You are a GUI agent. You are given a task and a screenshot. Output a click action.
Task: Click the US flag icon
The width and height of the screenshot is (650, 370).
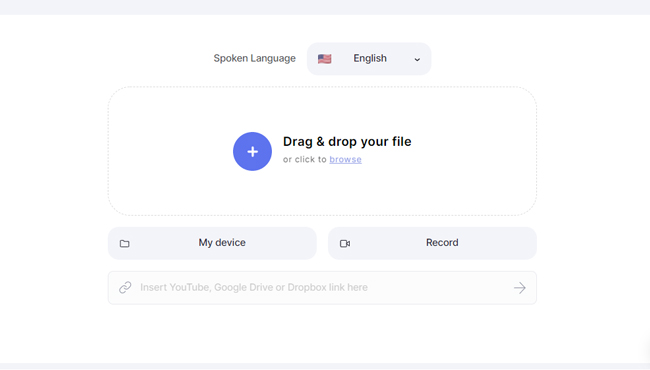[x=325, y=59]
